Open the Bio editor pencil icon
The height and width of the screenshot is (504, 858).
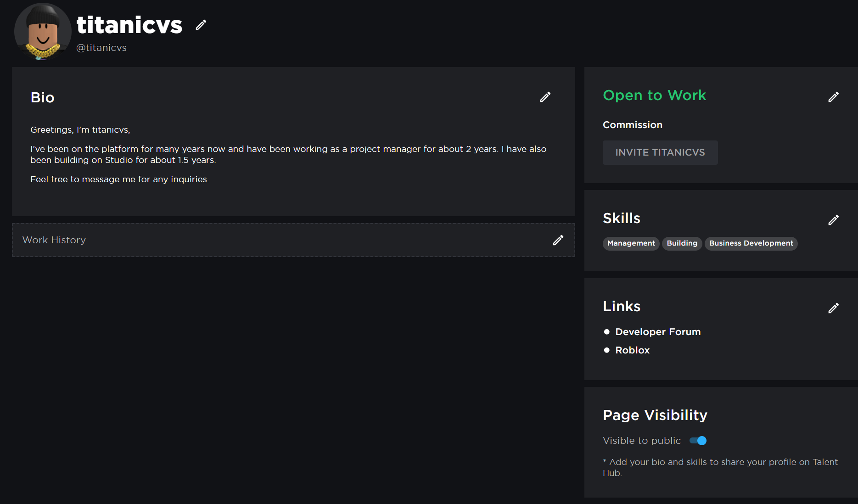coord(545,97)
